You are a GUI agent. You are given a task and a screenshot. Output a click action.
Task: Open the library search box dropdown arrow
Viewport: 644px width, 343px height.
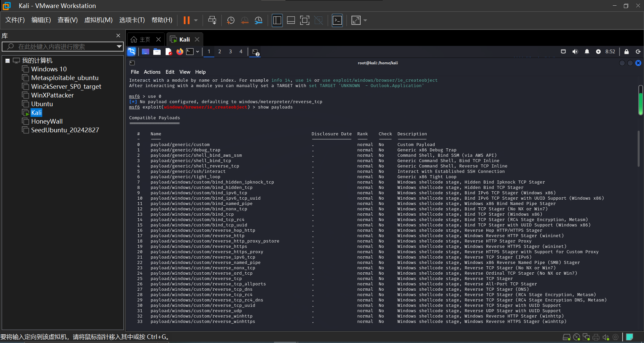(119, 47)
